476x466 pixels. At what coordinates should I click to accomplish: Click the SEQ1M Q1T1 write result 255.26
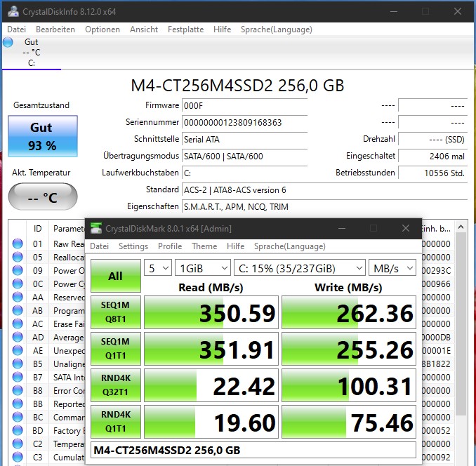[x=349, y=349]
